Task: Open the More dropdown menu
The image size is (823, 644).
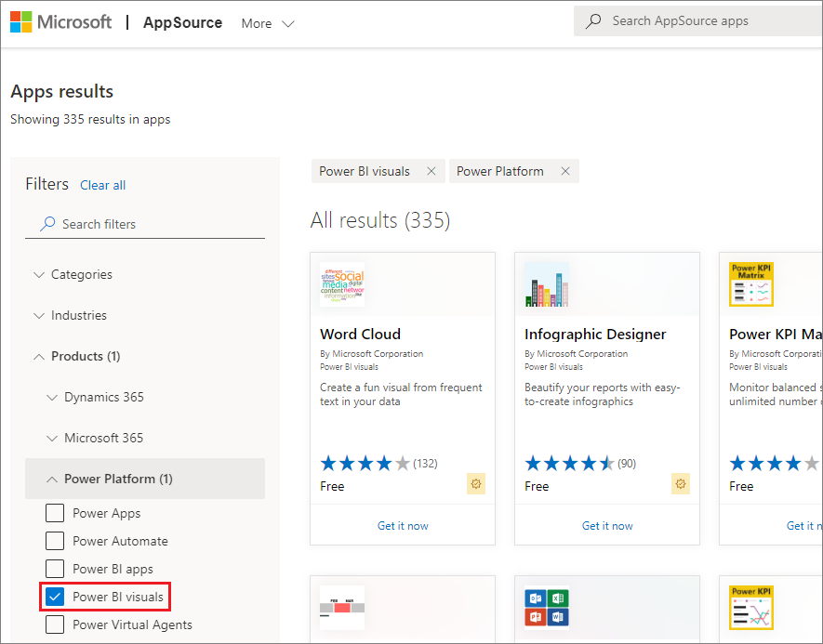Action: (x=268, y=23)
